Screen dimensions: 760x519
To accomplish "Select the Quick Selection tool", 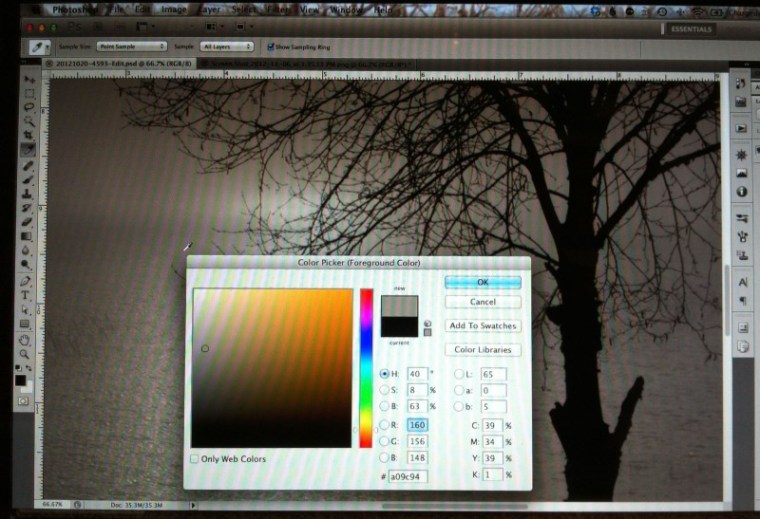I will (x=29, y=121).
